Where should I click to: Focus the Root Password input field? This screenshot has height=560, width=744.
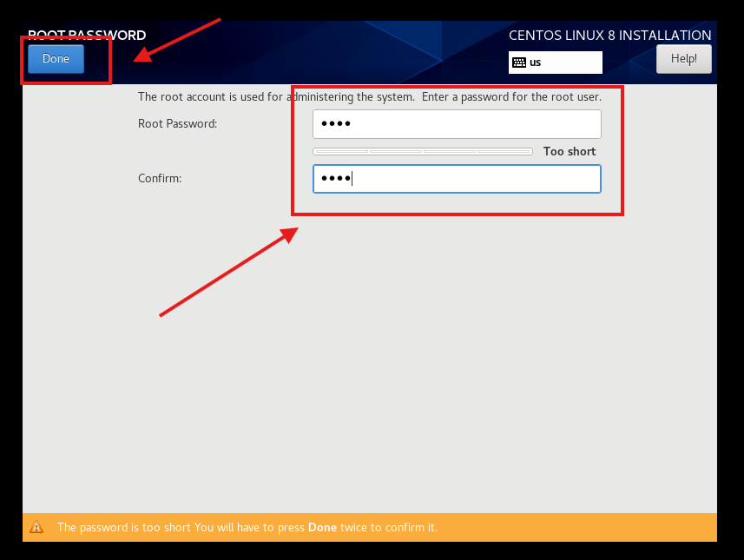click(x=457, y=124)
